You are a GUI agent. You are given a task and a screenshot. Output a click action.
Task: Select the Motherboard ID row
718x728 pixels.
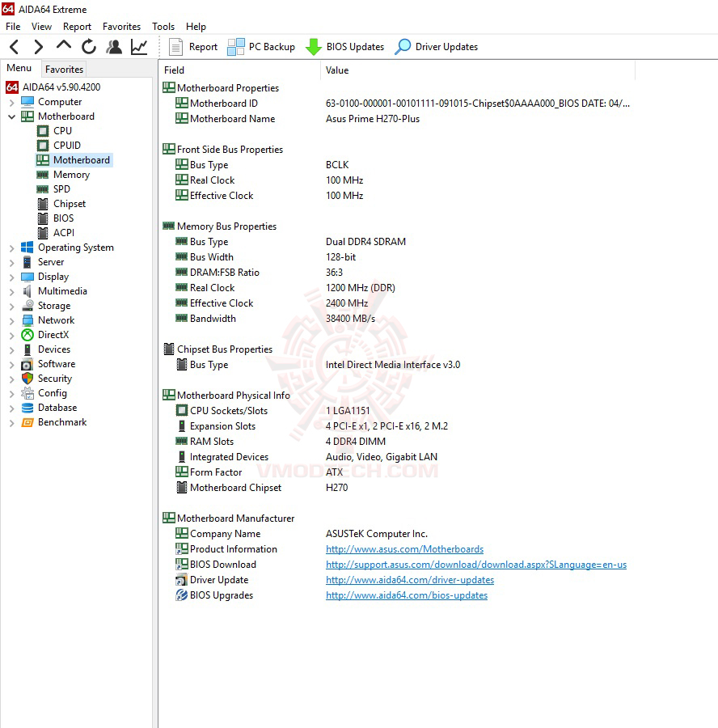[x=399, y=104]
